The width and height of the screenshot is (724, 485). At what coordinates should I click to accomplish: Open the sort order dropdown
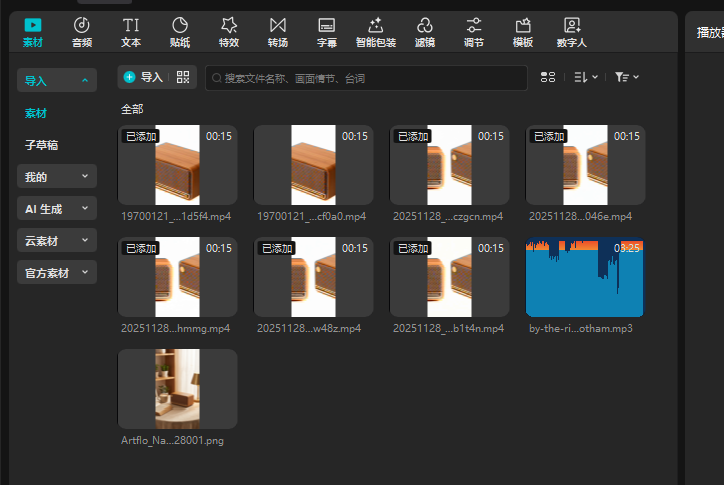point(586,77)
